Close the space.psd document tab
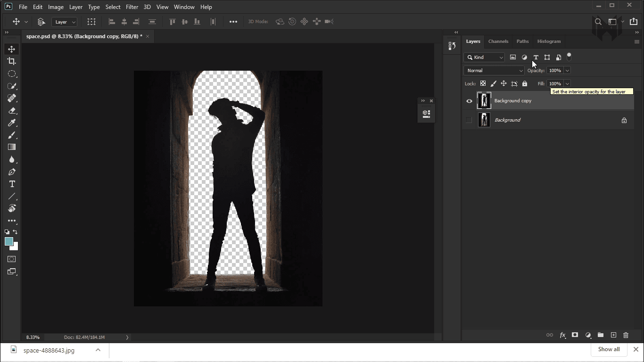Screen dimensions: 644x362 point(147,36)
